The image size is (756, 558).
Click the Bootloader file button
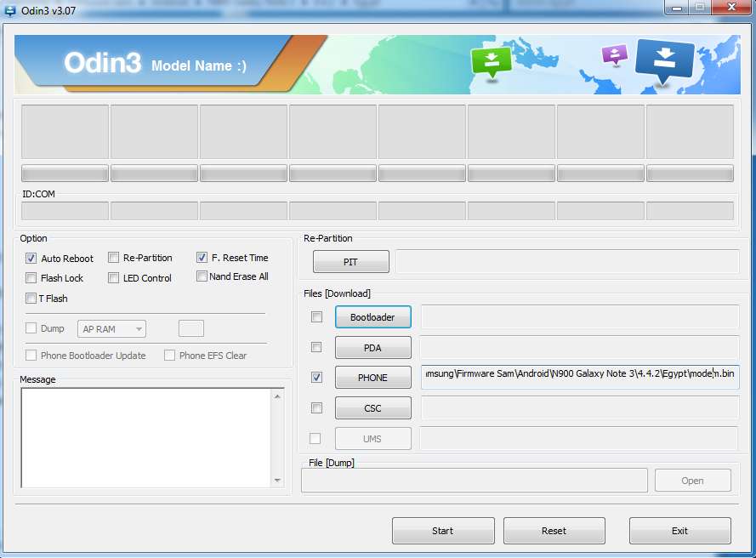coord(373,317)
